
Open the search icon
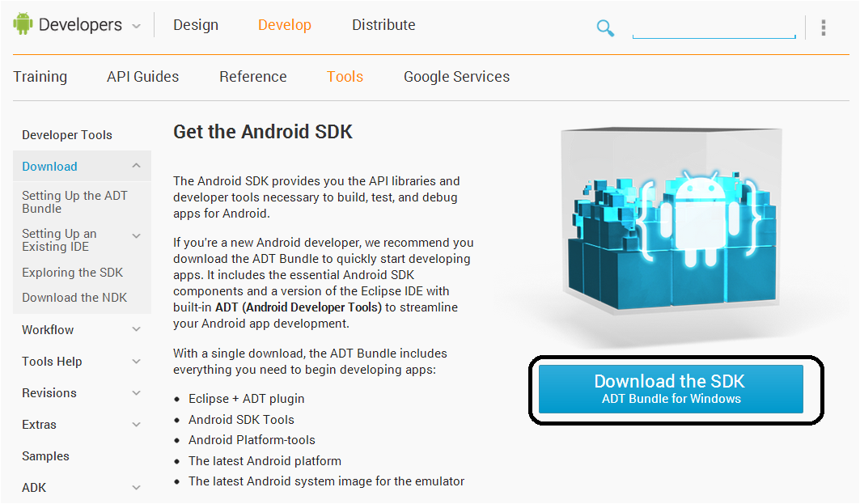pyautogui.click(x=605, y=27)
